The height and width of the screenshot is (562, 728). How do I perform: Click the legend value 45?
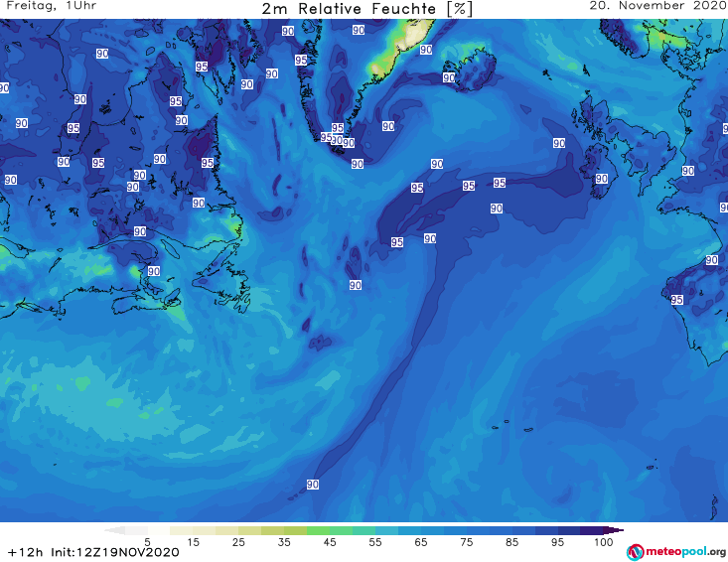coord(330,542)
